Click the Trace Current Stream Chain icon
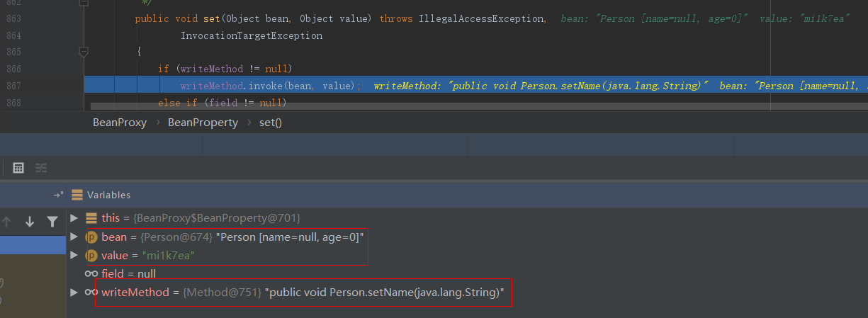868x318 pixels. click(41, 168)
